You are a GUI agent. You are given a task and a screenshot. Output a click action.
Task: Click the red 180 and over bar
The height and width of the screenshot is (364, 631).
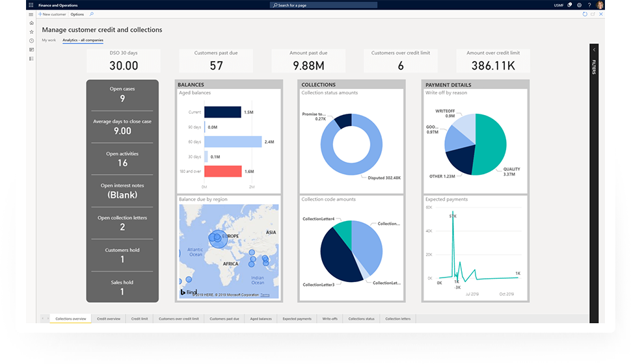[x=223, y=172]
